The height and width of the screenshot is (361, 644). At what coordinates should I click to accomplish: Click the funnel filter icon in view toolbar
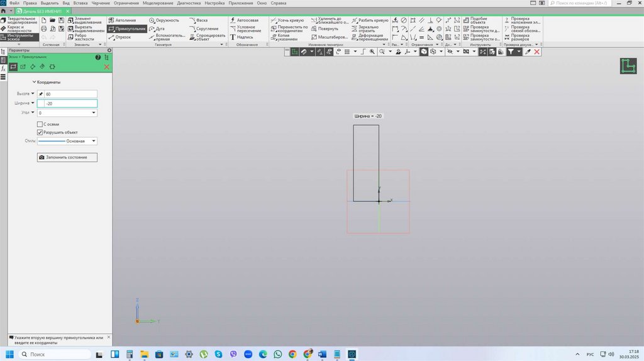511,52
